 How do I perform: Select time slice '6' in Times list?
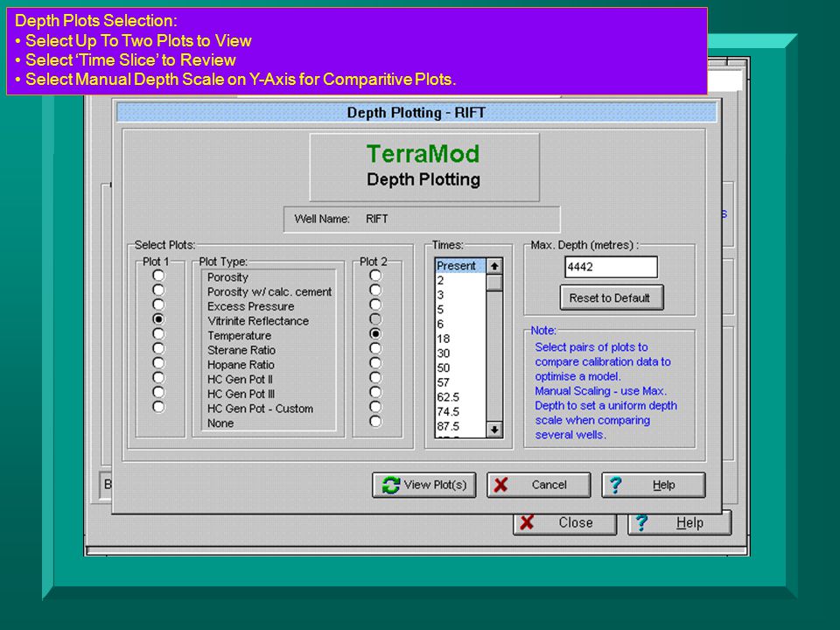(x=460, y=324)
